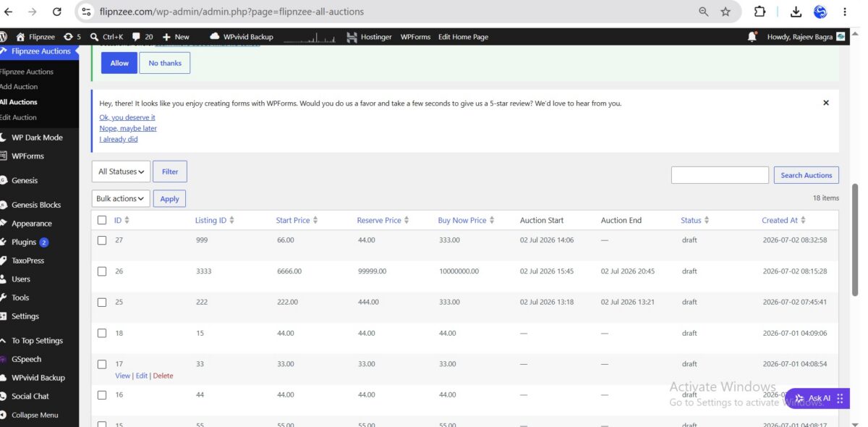Open Appearance in the sidebar
Image resolution: width=868 pixels, height=427 pixels.
click(x=31, y=224)
